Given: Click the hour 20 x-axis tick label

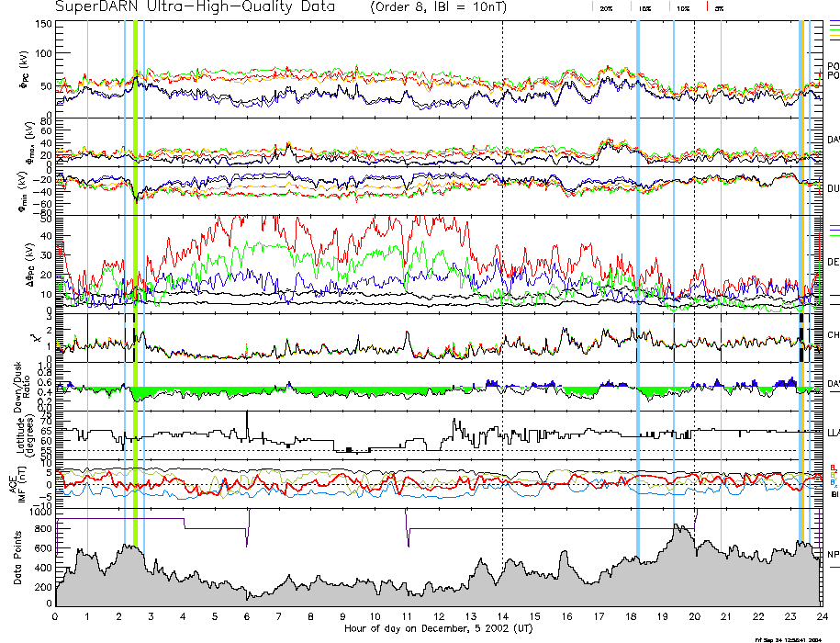Looking at the screenshot, I should click(694, 616).
